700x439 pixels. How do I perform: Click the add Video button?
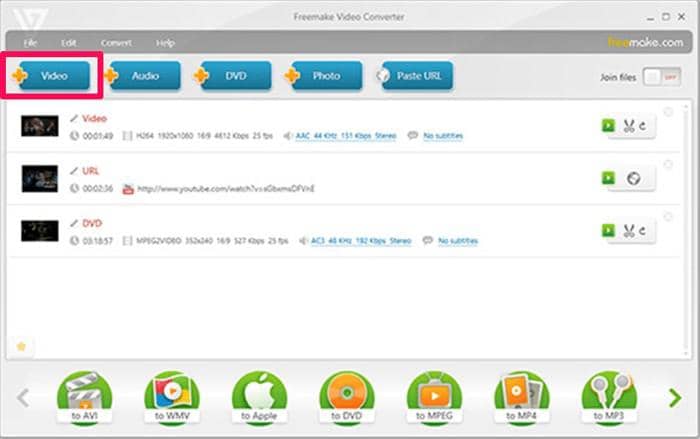(52, 75)
